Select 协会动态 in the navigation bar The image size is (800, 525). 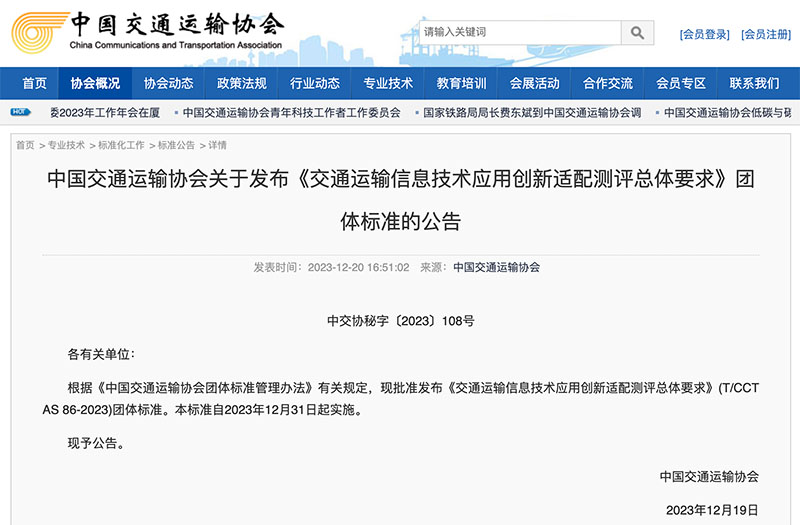click(x=168, y=83)
